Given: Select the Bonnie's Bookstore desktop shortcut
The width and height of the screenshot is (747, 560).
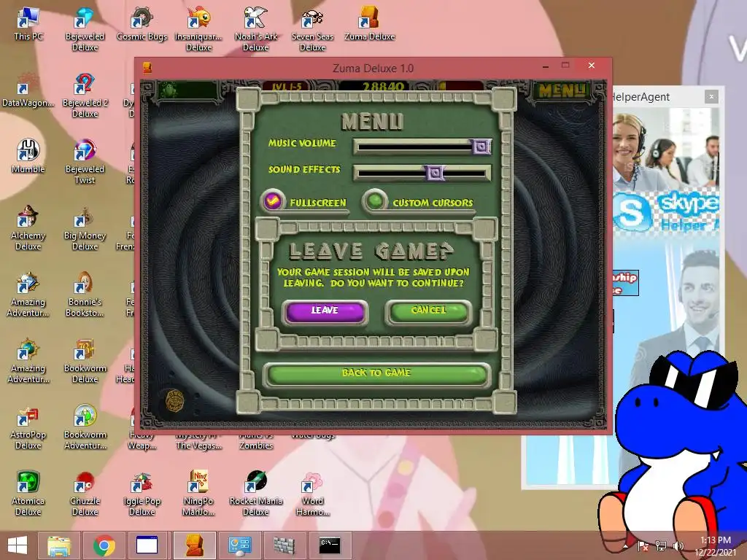Looking at the screenshot, I should [85, 295].
